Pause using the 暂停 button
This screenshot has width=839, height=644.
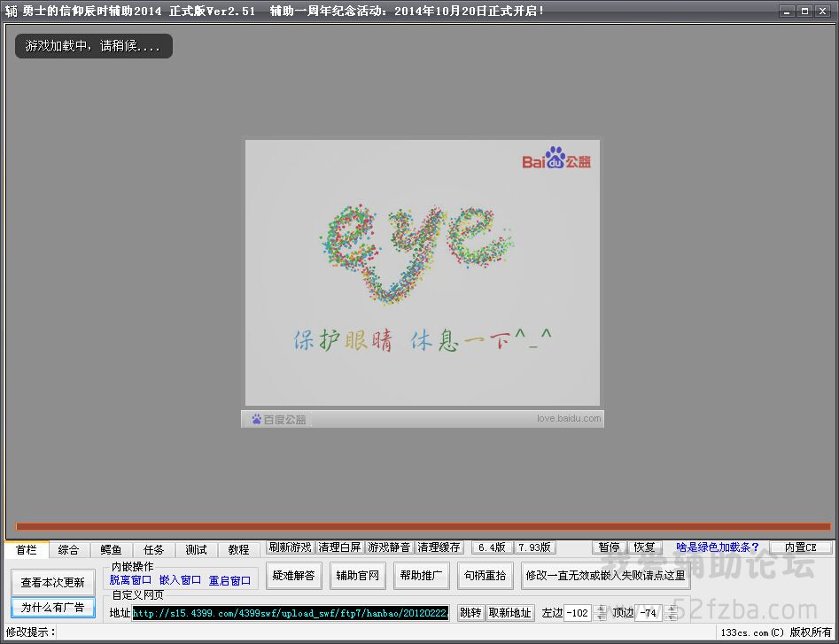(x=609, y=547)
